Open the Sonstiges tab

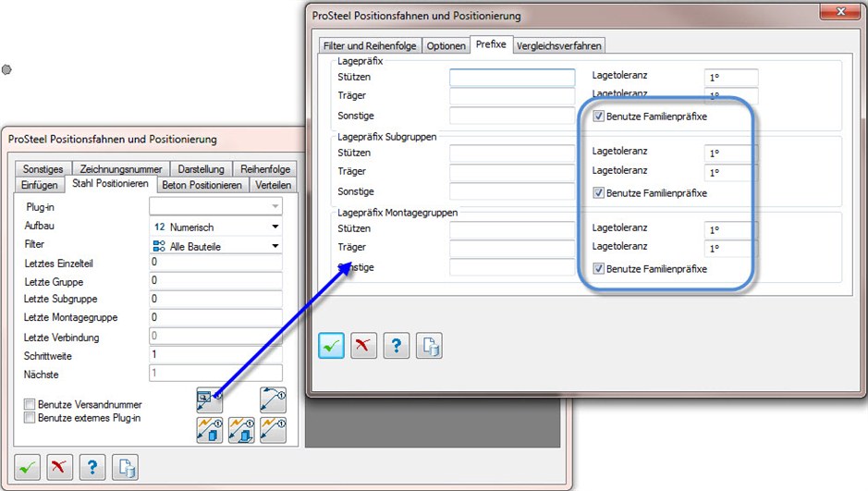(43, 169)
